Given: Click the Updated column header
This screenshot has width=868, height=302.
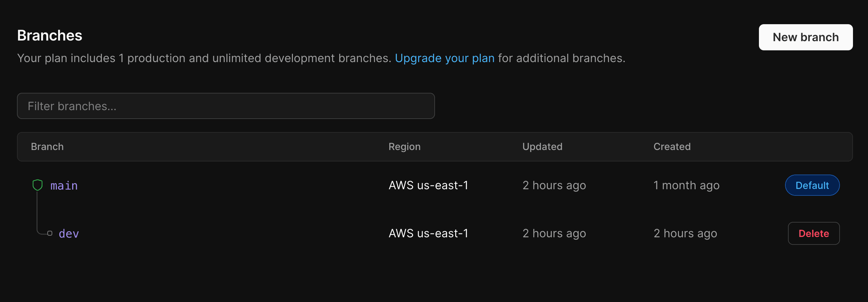Looking at the screenshot, I should pos(542,146).
